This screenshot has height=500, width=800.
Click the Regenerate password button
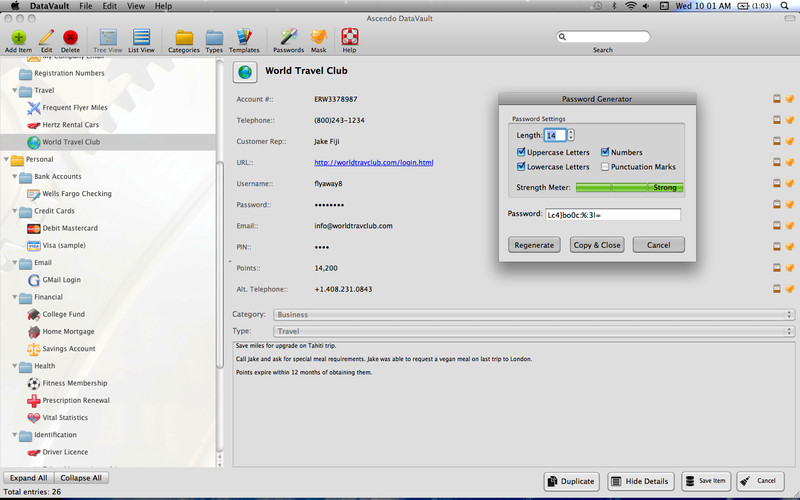click(x=534, y=245)
